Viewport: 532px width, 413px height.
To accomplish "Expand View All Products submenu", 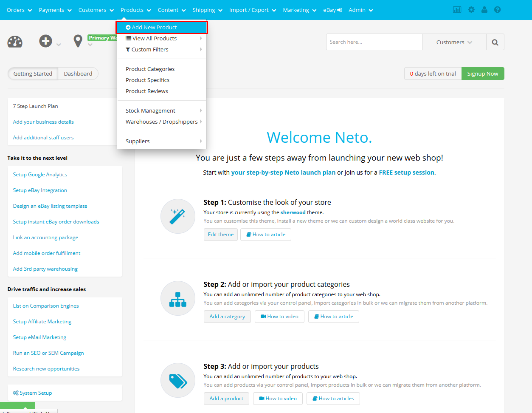I will [x=162, y=38].
